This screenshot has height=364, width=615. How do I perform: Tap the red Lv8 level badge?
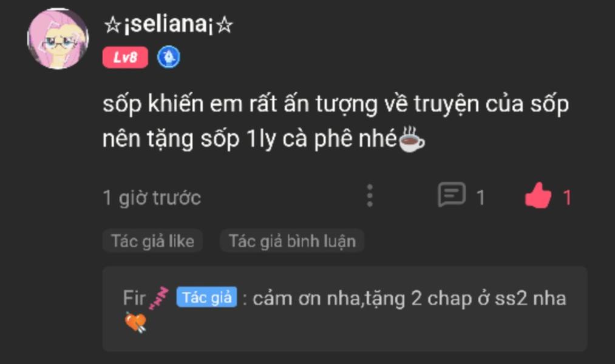coord(125,58)
